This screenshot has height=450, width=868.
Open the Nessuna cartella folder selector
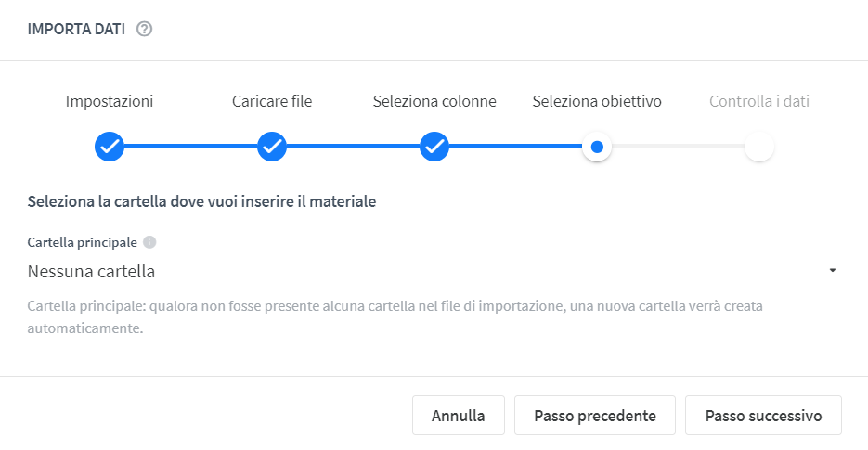(x=434, y=272)
